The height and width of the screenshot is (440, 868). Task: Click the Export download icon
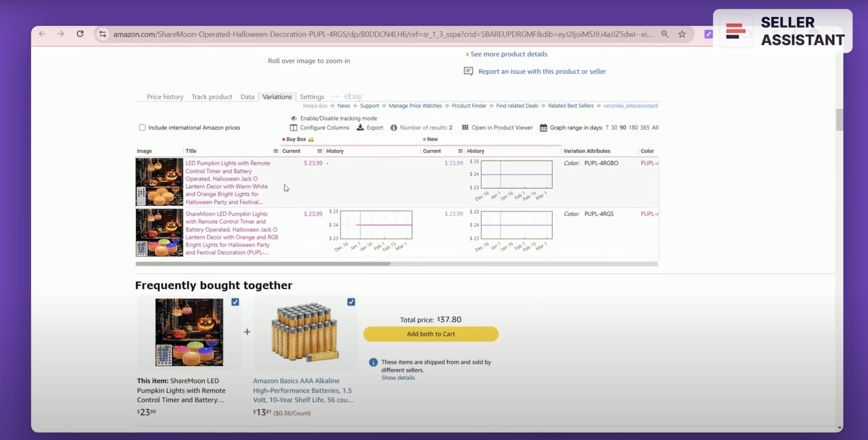tap(360, 127)
